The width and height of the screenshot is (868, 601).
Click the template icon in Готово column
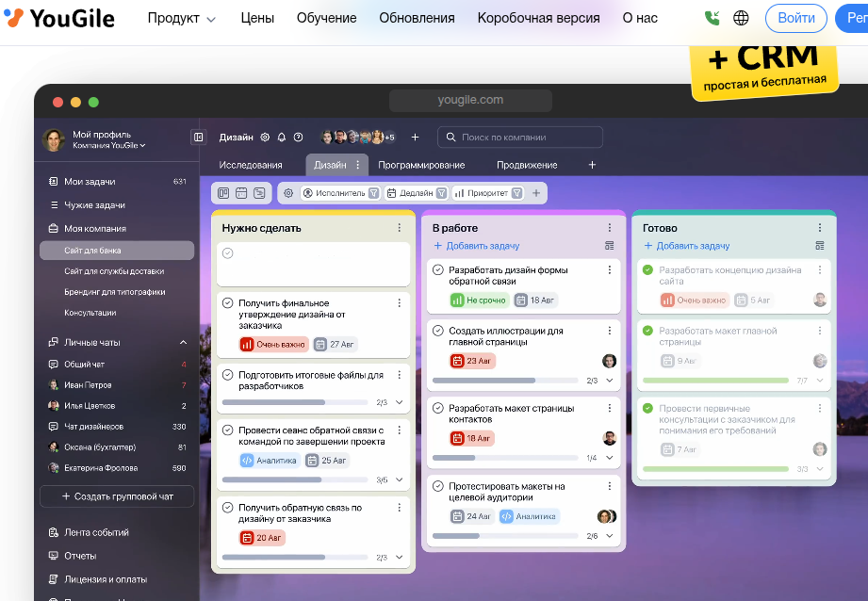pos(820,246)
